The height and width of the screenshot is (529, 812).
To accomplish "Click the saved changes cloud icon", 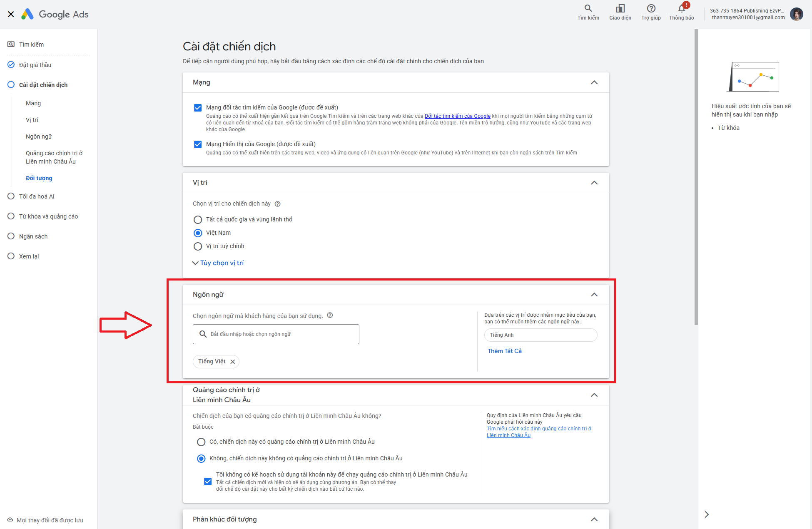I will coord(10,520).
